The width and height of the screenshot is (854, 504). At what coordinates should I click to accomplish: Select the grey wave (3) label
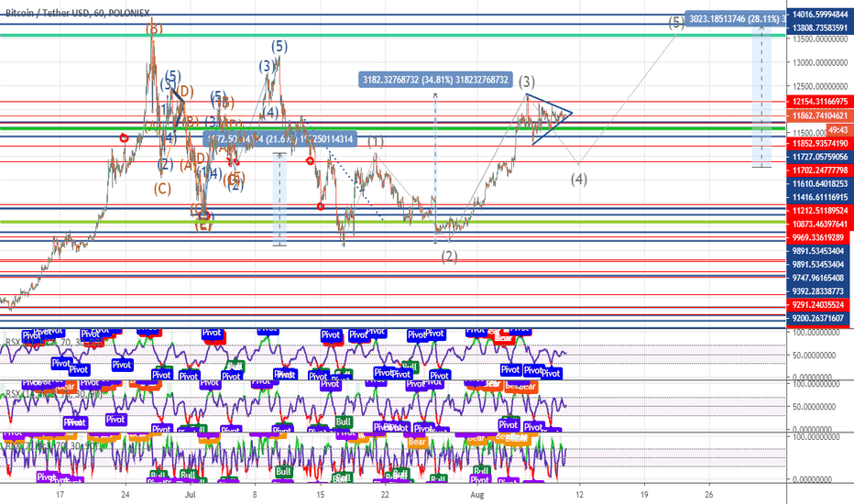click(526, 82)
